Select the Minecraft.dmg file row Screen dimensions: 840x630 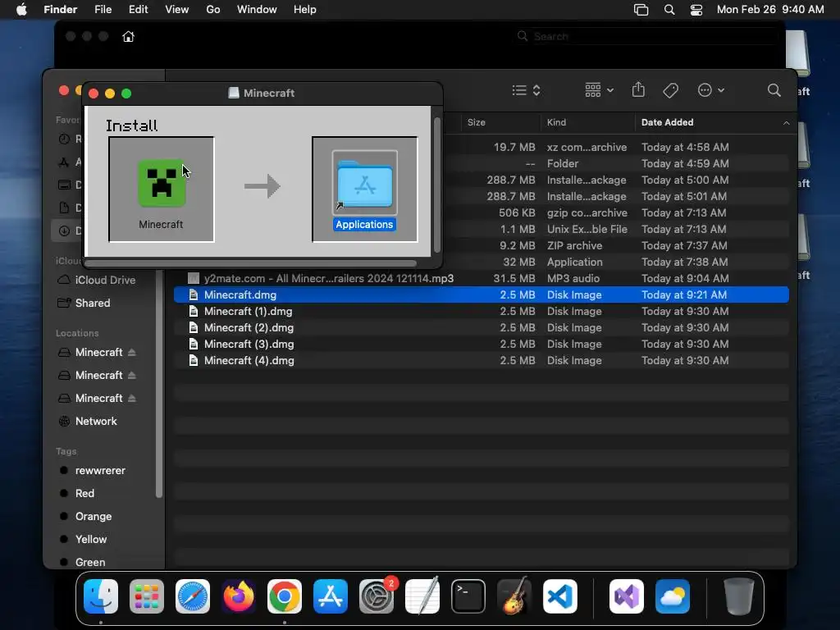(481, 294)
